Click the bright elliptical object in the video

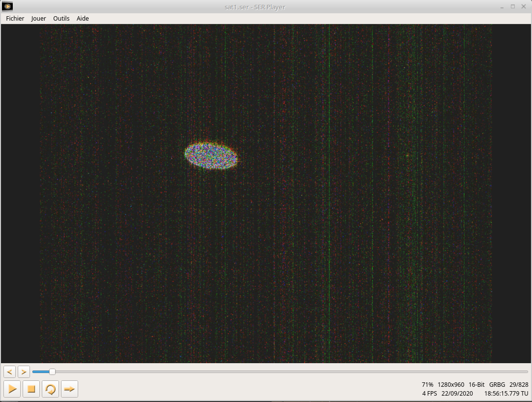pyautogui.click(x=211, y=156)
